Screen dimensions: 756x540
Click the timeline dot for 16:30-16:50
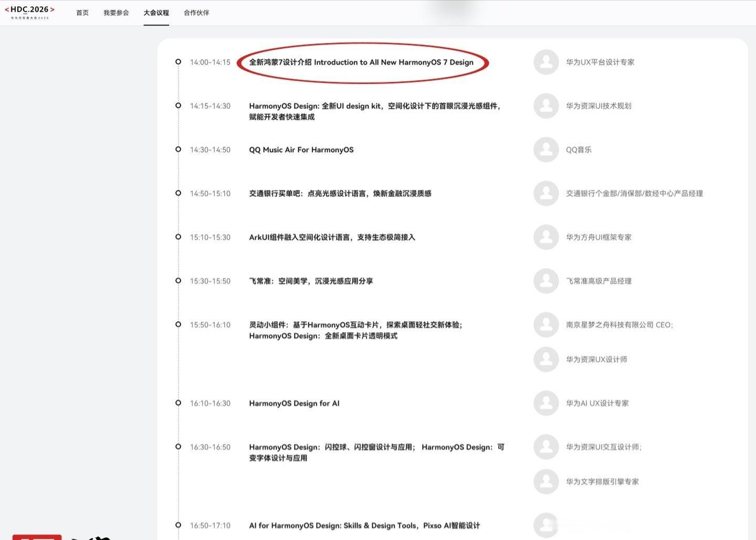coord(178,447)
